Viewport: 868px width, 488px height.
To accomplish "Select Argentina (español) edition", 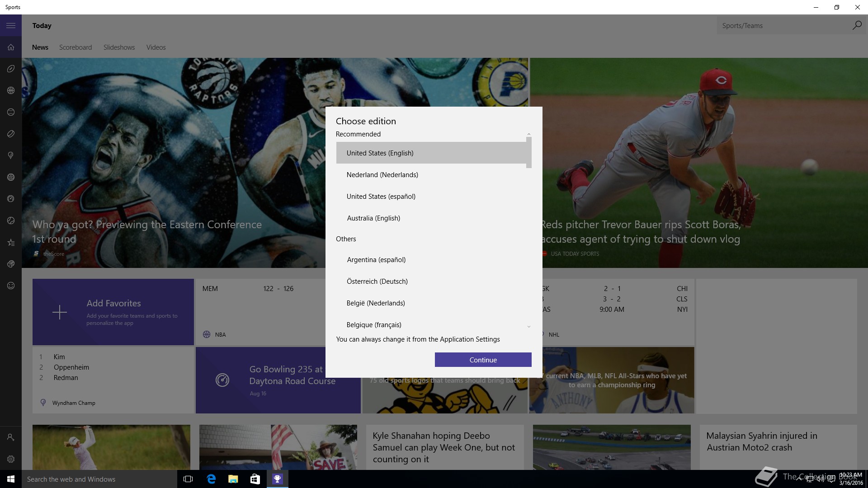I will point(431,259).
